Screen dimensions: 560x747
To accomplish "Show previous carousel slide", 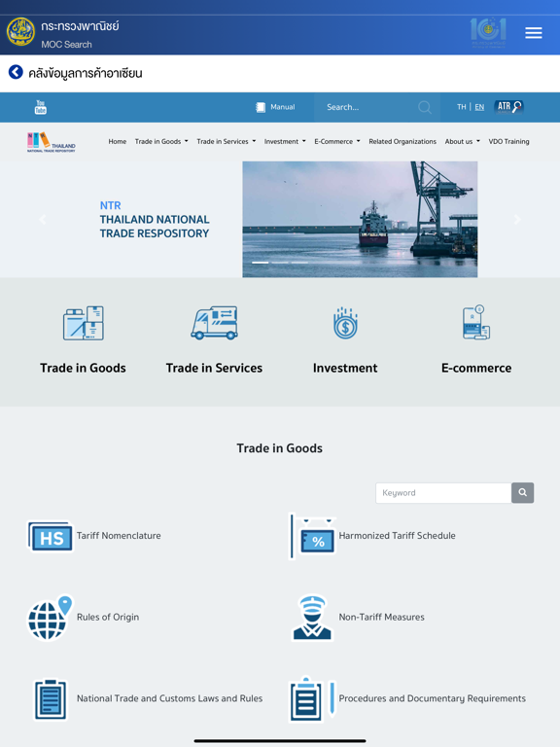I will [43, 219].
